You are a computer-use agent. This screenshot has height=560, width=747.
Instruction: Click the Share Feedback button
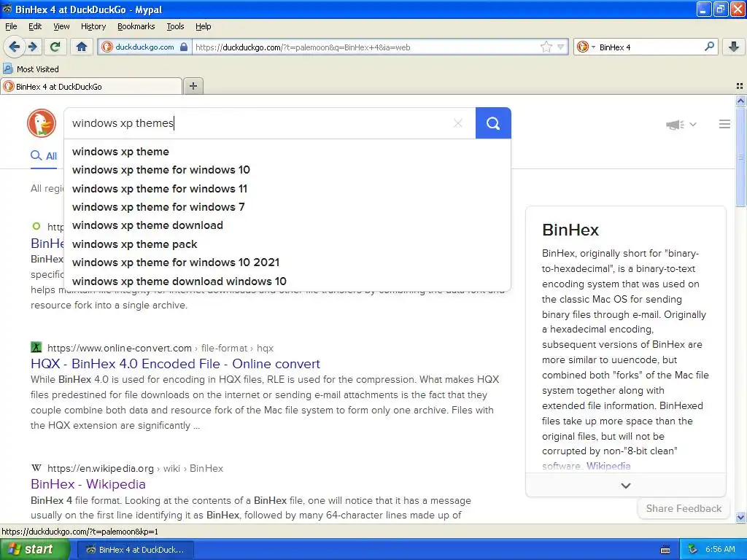(684, 508)
